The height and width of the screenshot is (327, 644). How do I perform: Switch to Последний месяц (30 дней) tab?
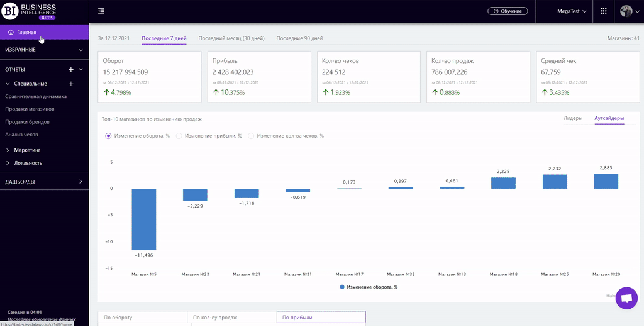231,38
